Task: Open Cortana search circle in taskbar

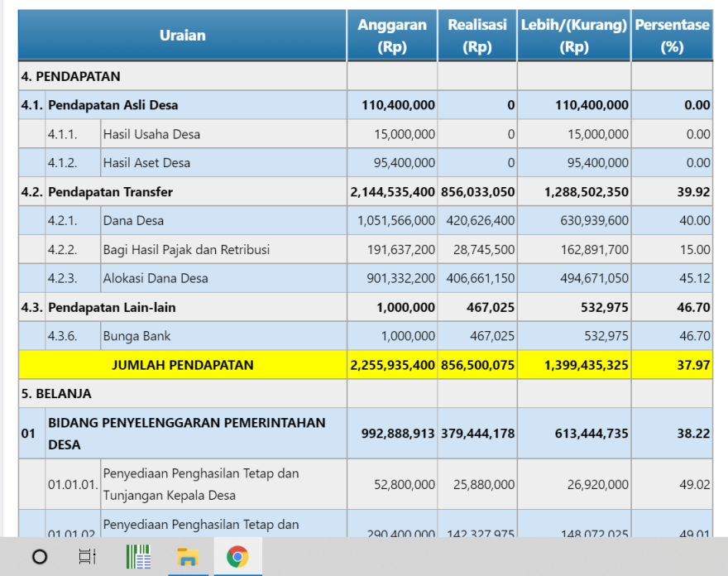Action: tap(40, 557)
